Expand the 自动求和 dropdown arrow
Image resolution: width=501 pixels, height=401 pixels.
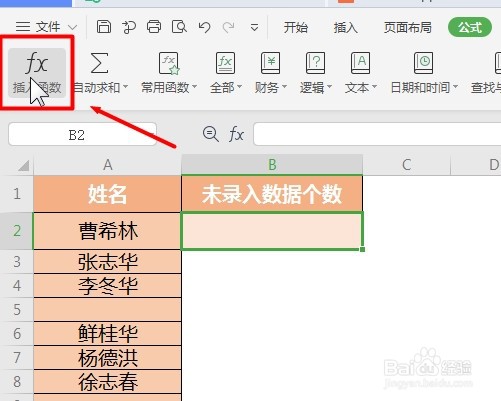[x=126, y=87]
